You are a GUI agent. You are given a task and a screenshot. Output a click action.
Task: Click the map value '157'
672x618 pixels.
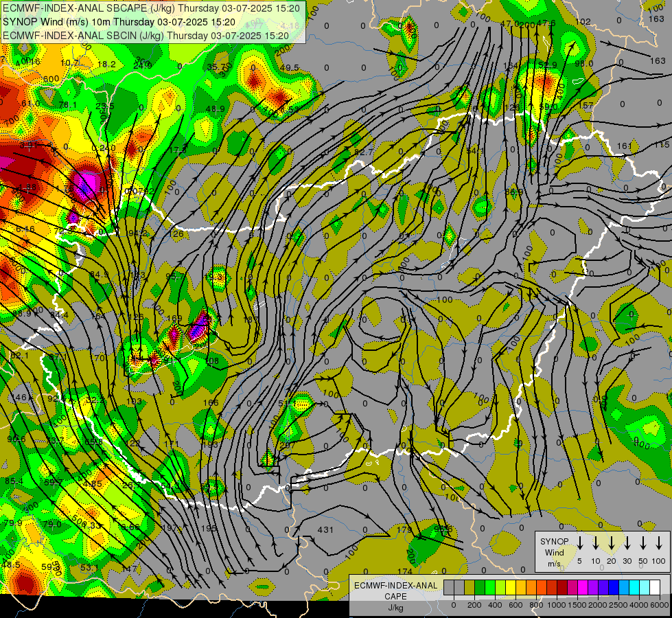pos(586,106)
